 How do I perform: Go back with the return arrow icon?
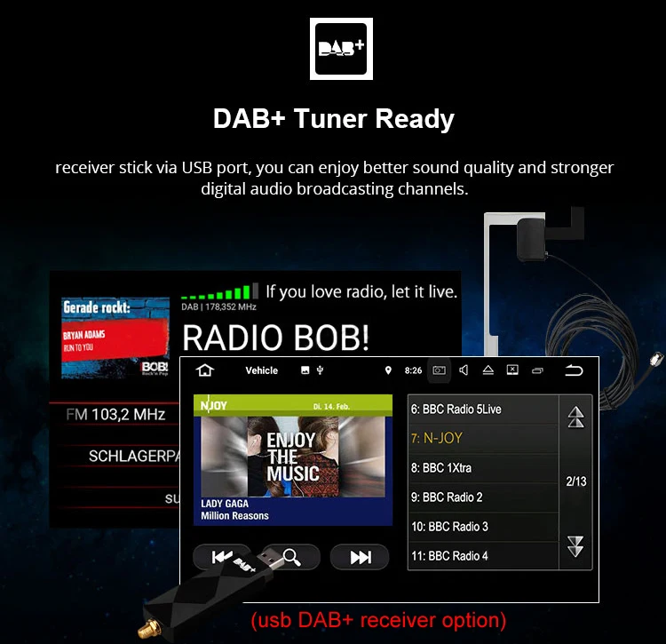(574, 370)
